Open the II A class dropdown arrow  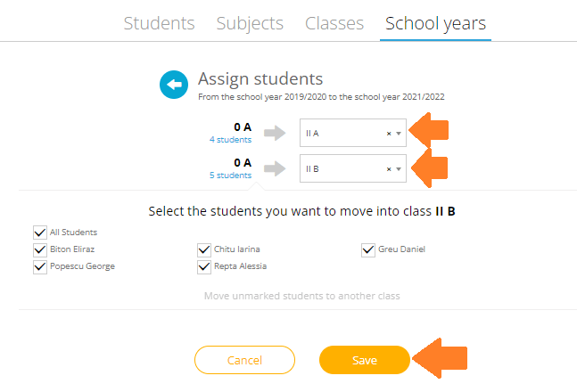pyautogui.click(x=399, y=134)
